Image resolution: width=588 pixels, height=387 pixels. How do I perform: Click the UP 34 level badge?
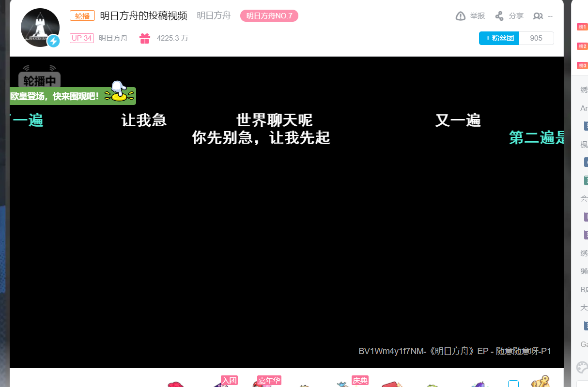pyautogui.click(x=81, y=38)
